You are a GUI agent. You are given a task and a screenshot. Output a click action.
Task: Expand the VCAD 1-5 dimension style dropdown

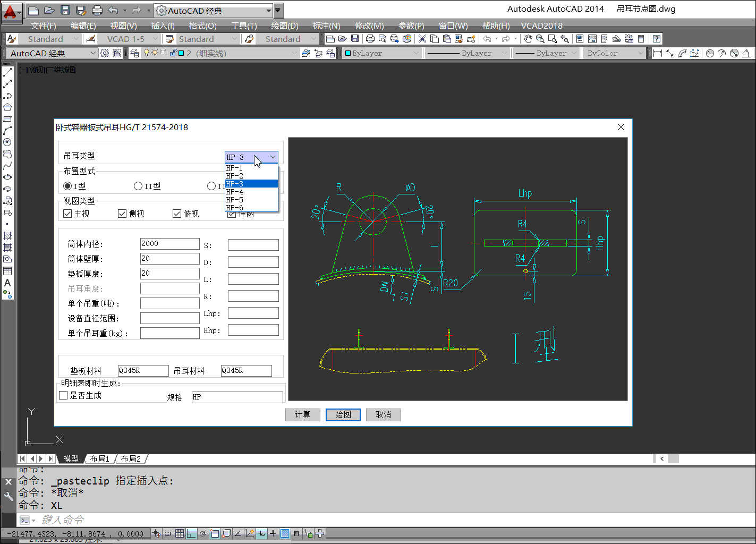pos(155,39)
